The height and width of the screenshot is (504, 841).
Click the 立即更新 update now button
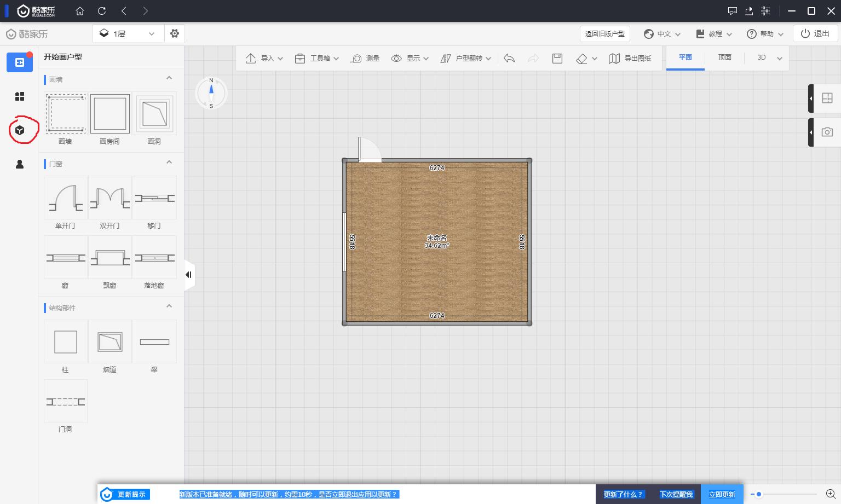coord(722,494)
